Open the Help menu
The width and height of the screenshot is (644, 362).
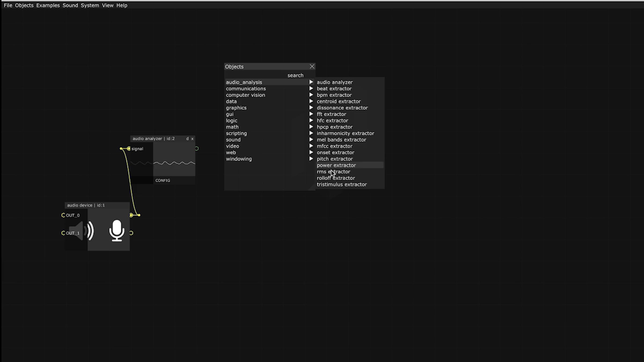tap(122, 5)
